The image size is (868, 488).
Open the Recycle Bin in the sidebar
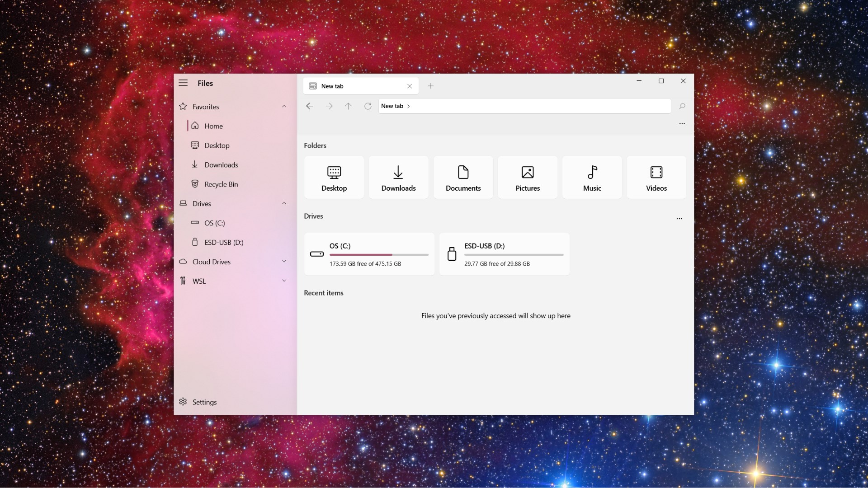(x=221, y=184)
